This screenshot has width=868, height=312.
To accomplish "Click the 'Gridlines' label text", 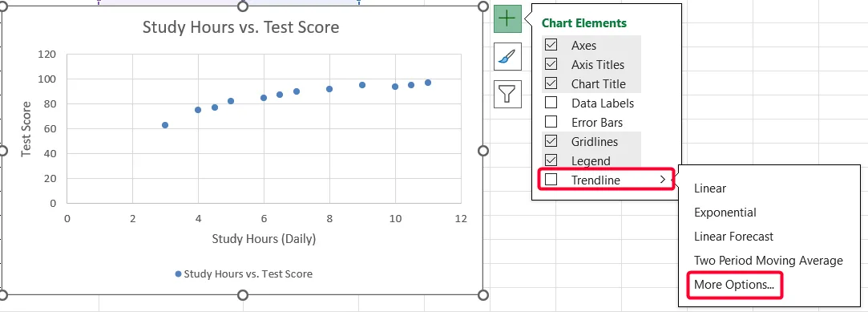I will (x=595, y=142).
